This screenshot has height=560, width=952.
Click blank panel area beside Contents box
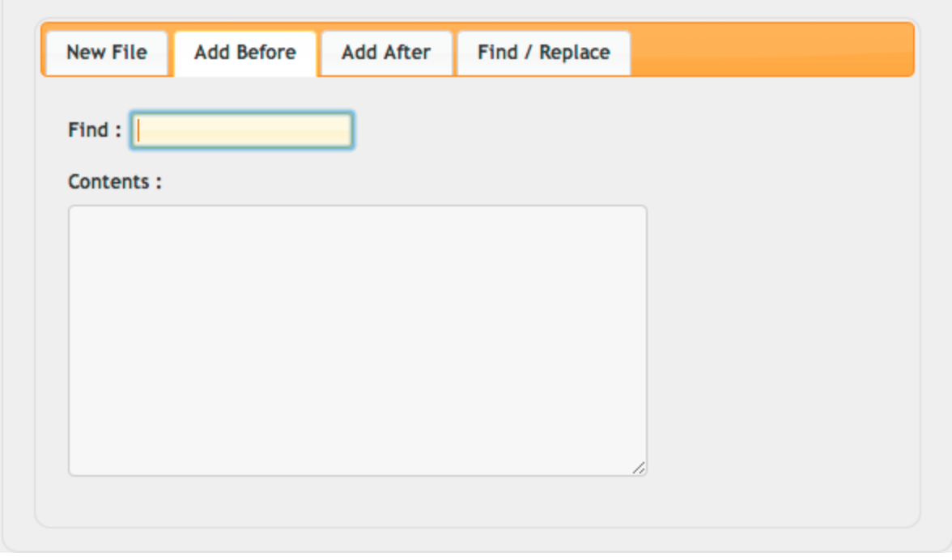(782, 340)
